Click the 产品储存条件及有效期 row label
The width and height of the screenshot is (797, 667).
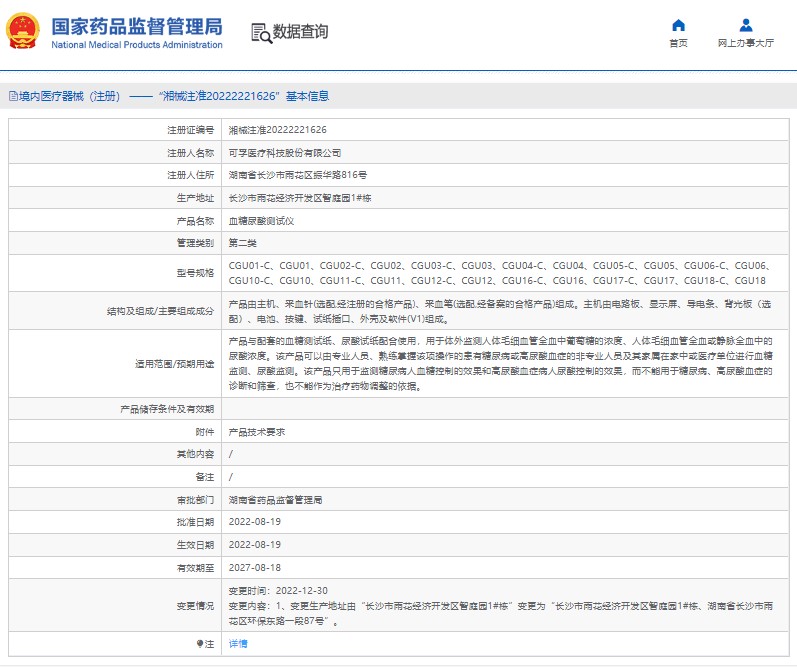coord(167,409)
